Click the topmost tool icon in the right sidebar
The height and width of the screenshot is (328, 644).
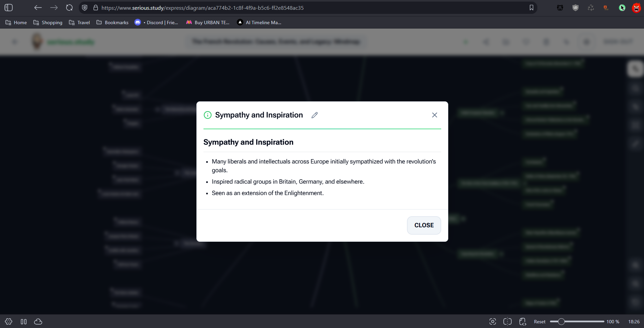click(635, 68)
